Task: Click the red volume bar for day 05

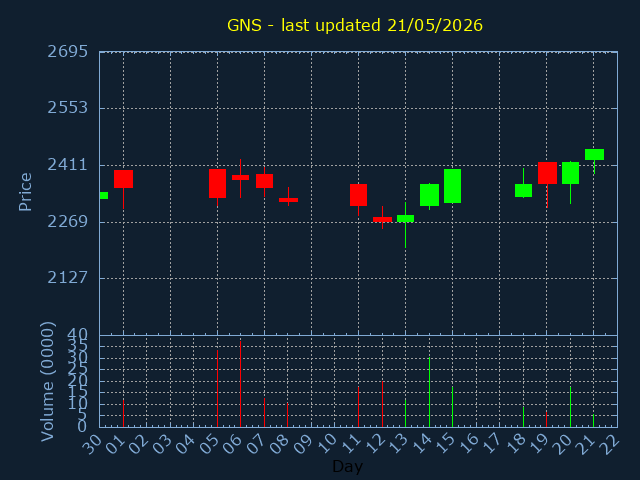Action: [x=217, y=389]
